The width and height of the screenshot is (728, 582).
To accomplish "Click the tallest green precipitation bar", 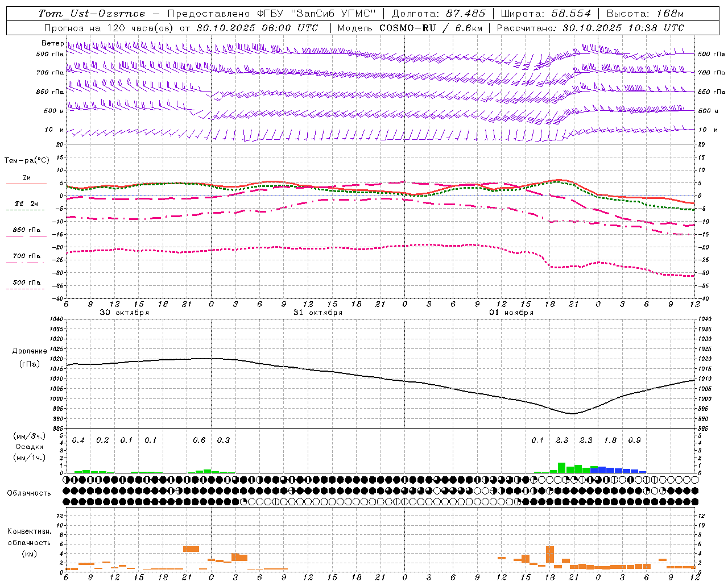I will (x=561, y=468).
